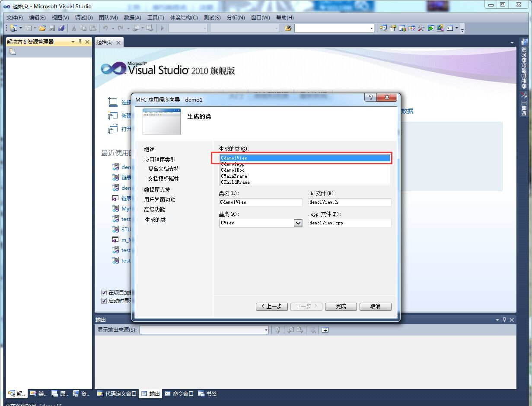This screenshot has width=532, height=406.
Task: Switch to the 代码定义窗口 tab
Action: click(117, 393)
